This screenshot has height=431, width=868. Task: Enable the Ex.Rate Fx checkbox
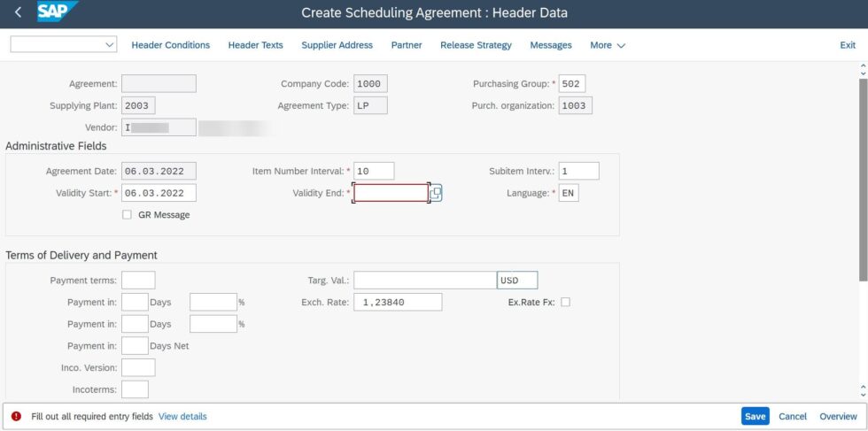point(565,302)
